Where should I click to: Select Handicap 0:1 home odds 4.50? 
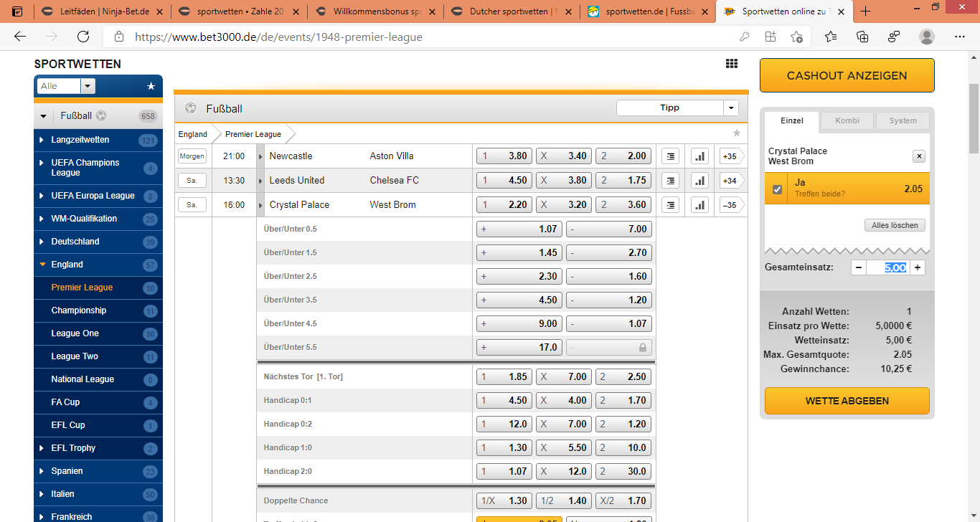click(504, 400)
